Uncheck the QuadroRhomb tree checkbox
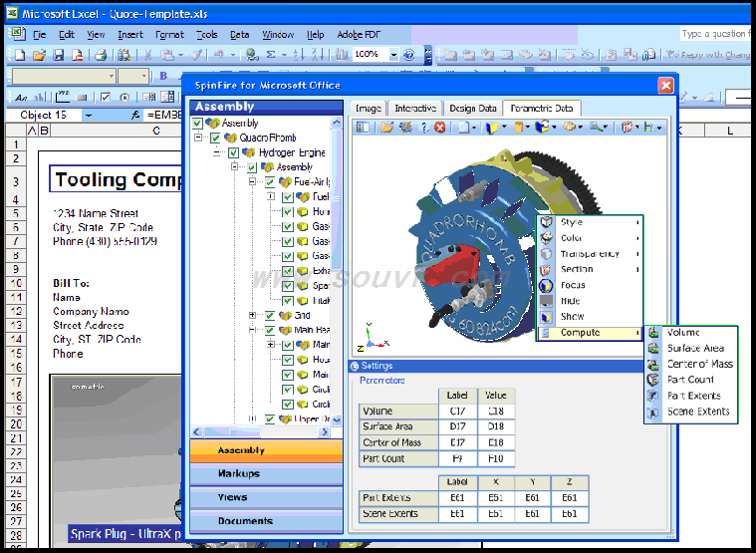756x553 pixels. [216, 138]
